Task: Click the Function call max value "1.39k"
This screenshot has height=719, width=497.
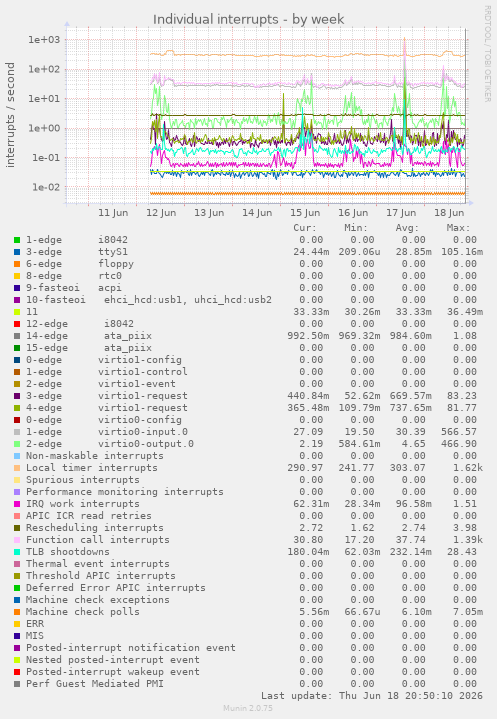Action: click(x=468, y=540)
